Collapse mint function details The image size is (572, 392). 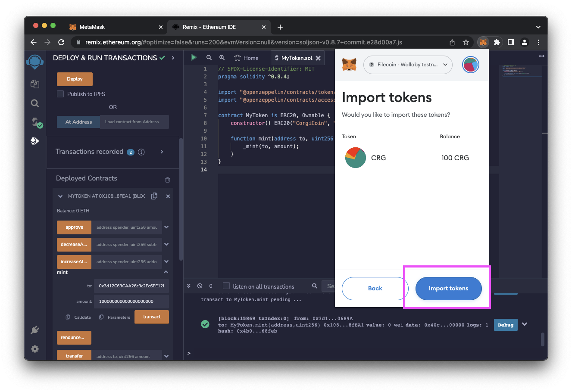coord(166,272)
